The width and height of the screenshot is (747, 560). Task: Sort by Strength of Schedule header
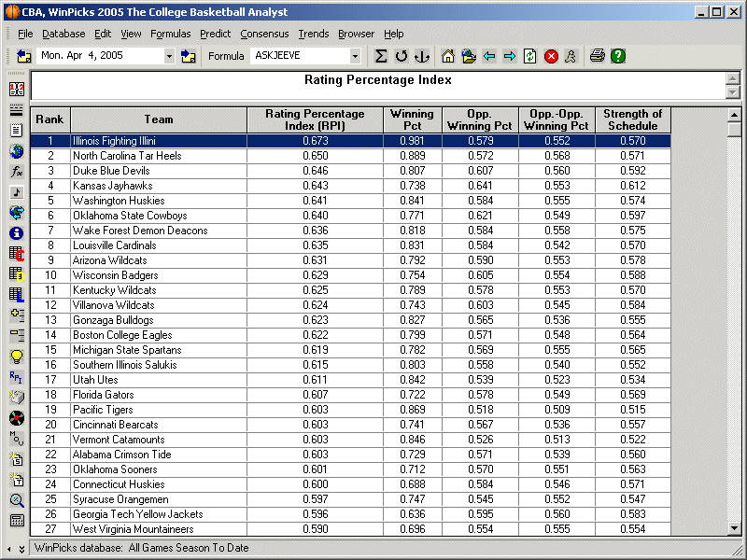click(x=633, y=119)
